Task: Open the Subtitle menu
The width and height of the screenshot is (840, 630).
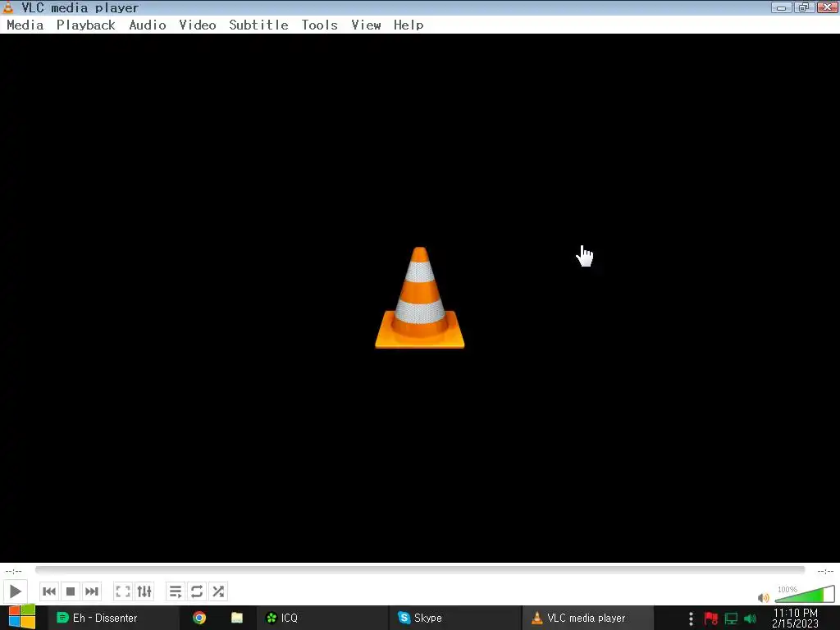Action: [x=258, y=25]
